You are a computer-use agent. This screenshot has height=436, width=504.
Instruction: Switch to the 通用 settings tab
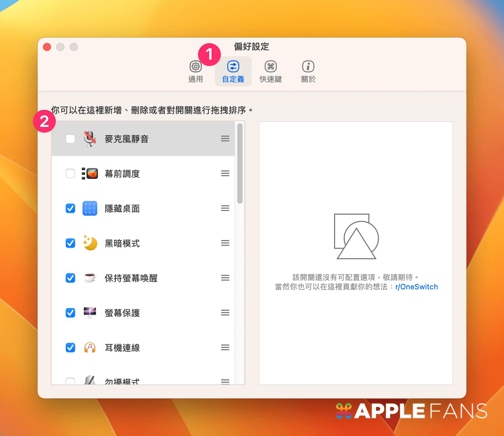pos(196,70)
